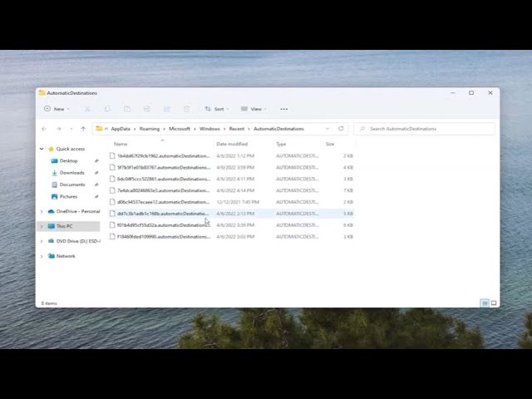The image size is (532, 399).
Task: Expand the This PC node
Action: pos(42,226)
